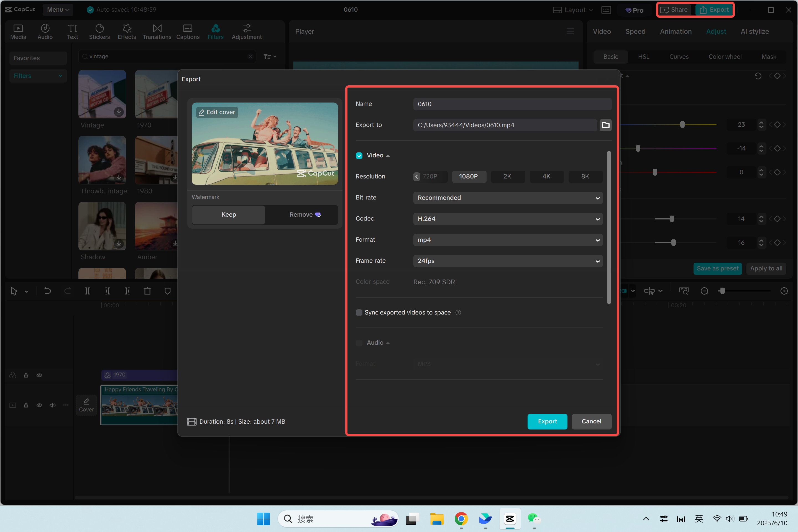Switch to the Captions panel
798x532 pixels.
click(x=188, y=31)
